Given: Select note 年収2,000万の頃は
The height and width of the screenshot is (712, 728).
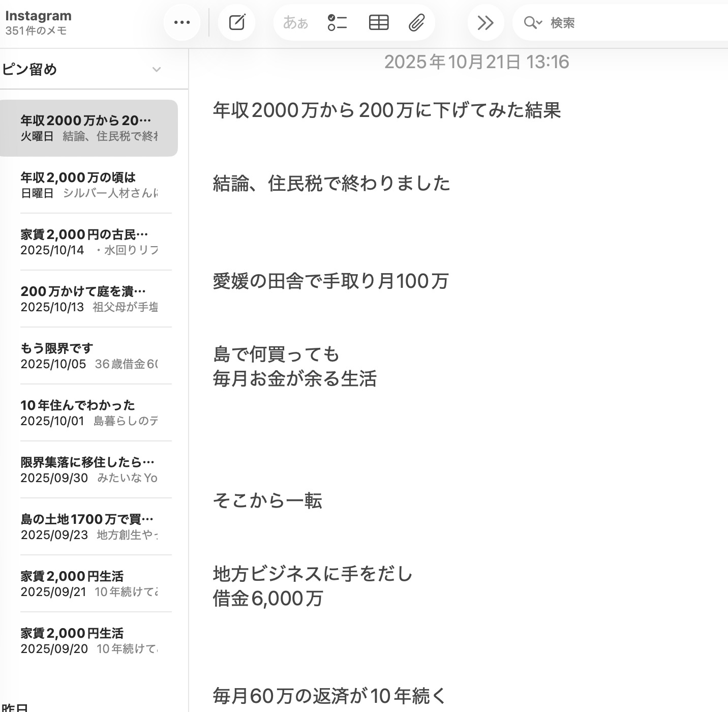Looking at the screenshot, I should [89, 185].
